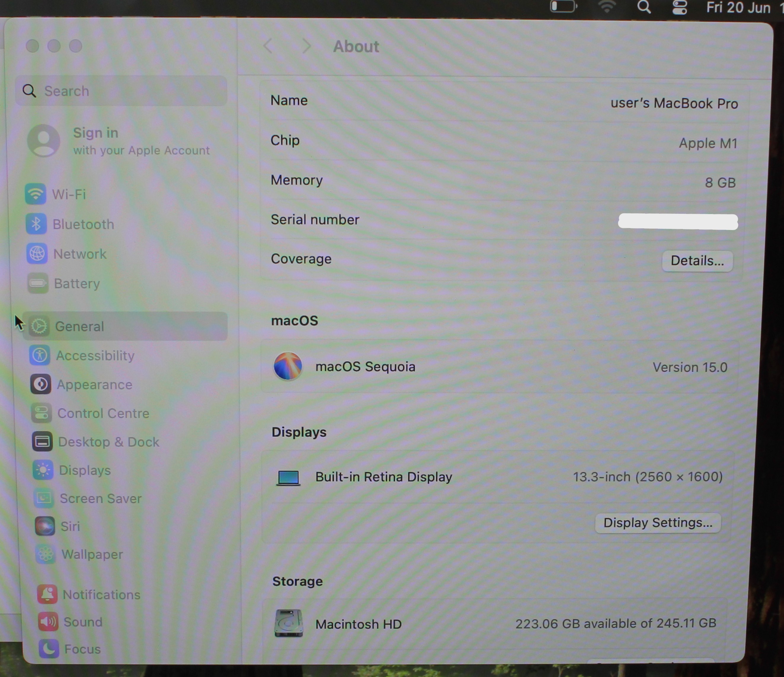Click the Siri sidebar icon
Screen dimensions: 784x677
pyautogui.click(x=45, y=526)
